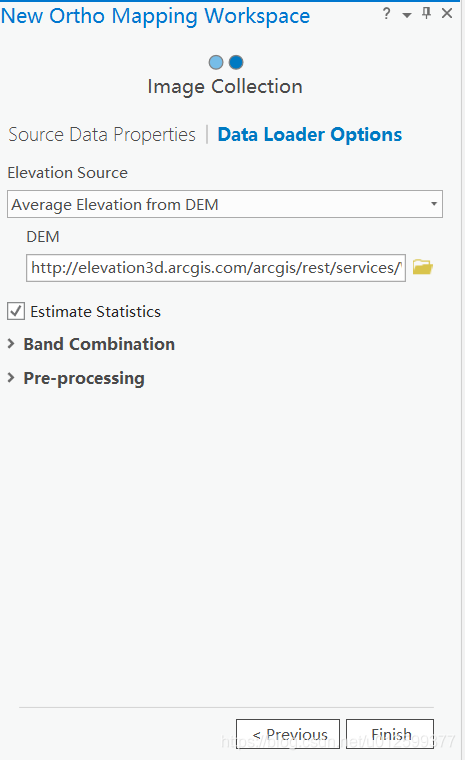This screenshot has height=760, width=465.
Task: Select the first wizard step dot
Action: point(216,62)
